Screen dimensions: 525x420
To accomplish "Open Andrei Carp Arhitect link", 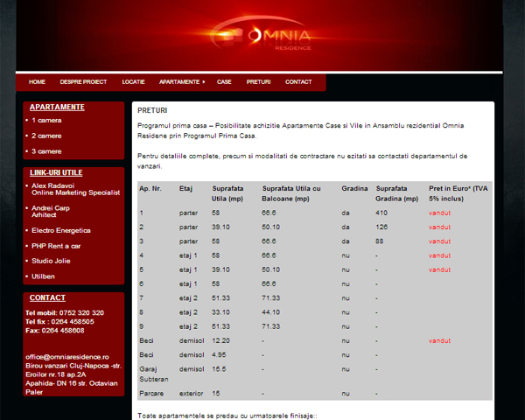I will 53,211.
